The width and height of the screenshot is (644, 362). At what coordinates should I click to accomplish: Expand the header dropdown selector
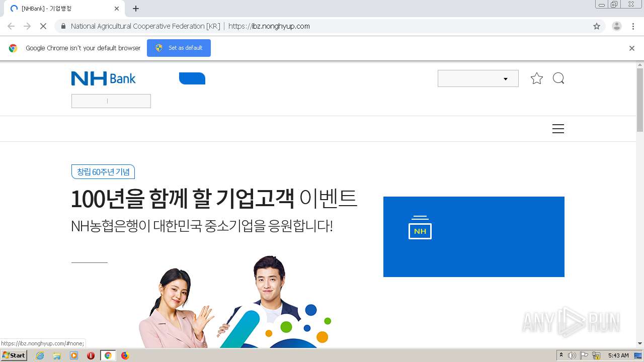pos(478,78)
